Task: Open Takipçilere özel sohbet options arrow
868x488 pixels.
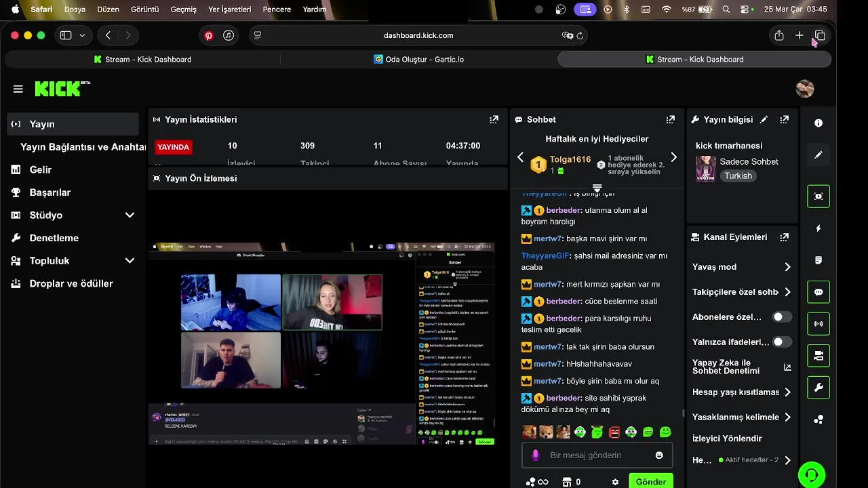Action: [x=787, y=292]
